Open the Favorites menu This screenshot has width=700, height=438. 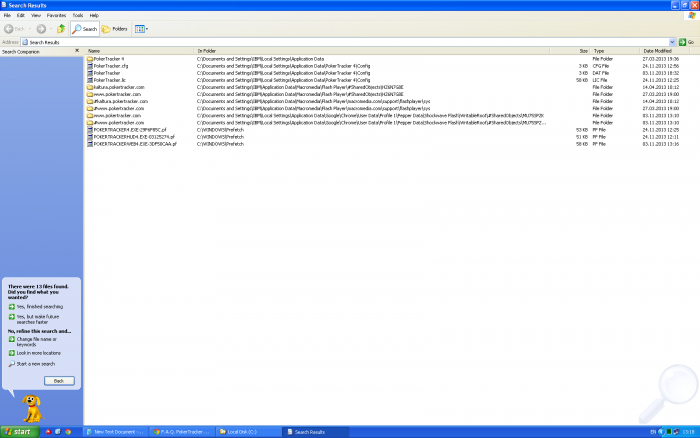[x=56, y=15]
